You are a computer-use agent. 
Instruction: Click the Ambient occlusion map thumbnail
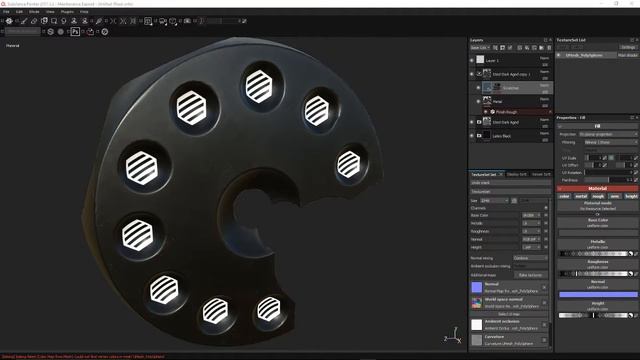tap(477, 325)
